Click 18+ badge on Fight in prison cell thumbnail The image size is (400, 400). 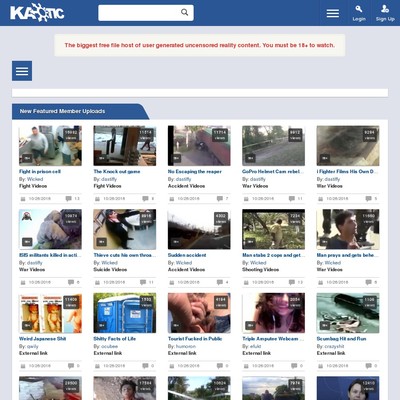click(x=27, y=158)
